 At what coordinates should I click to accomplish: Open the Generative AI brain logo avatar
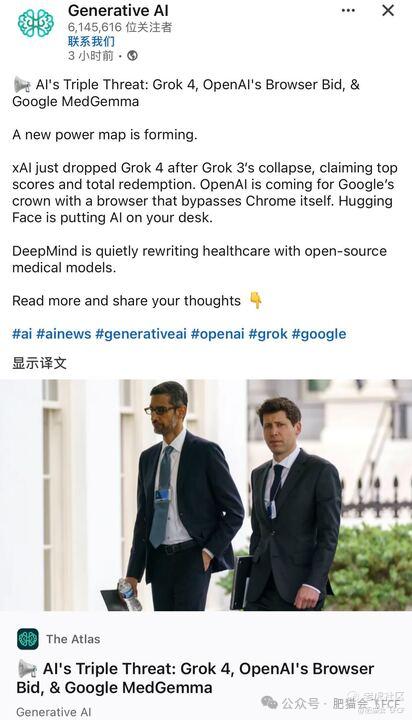[36, 23]
